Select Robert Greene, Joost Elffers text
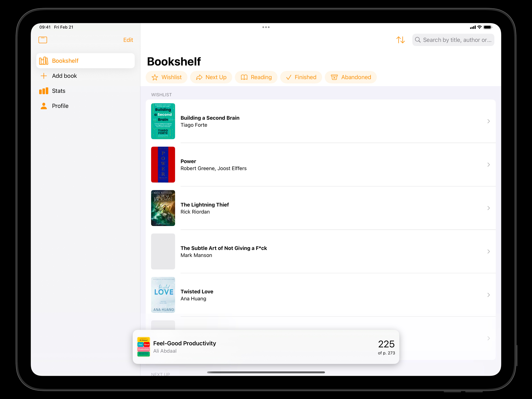 click(214, 168)
